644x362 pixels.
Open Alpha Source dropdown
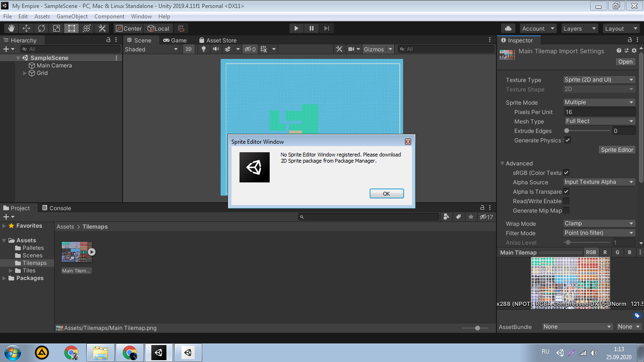(x=599, y=182)
